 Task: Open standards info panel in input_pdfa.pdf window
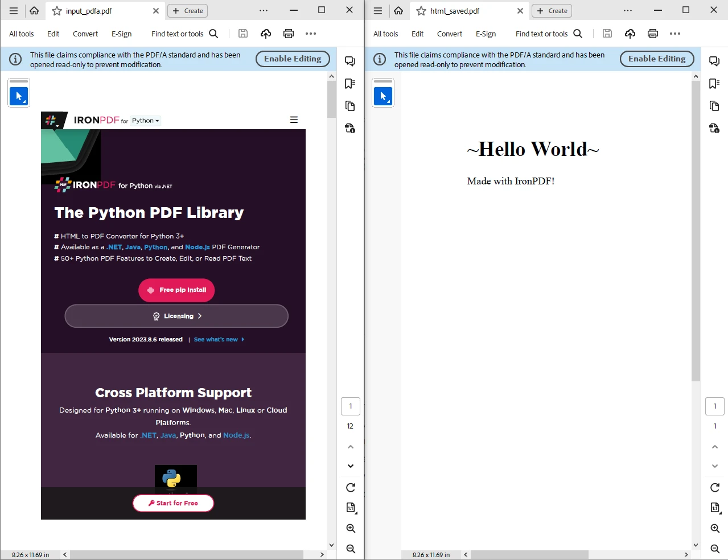pos(350,128)
